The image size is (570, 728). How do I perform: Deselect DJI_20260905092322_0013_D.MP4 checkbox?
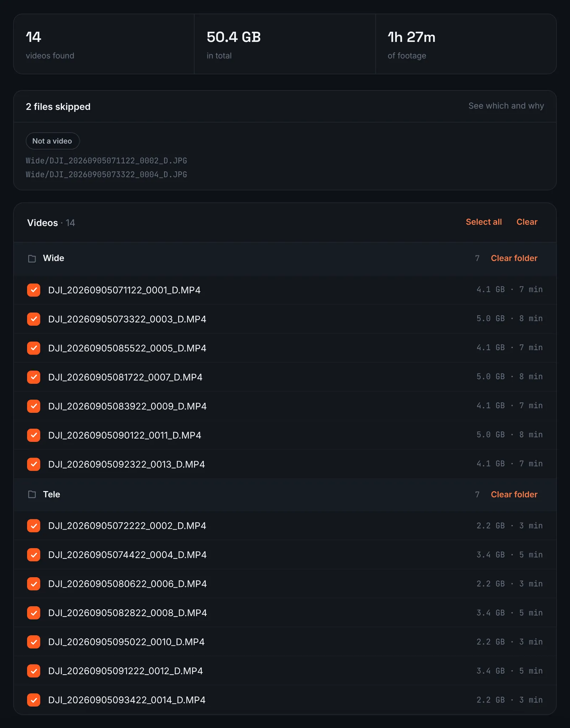click(x=33, y=464)
